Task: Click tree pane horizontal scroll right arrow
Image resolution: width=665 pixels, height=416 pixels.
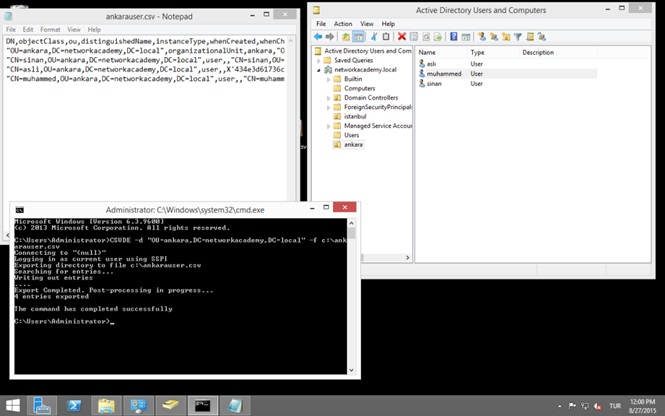Action: click(408, 257)
